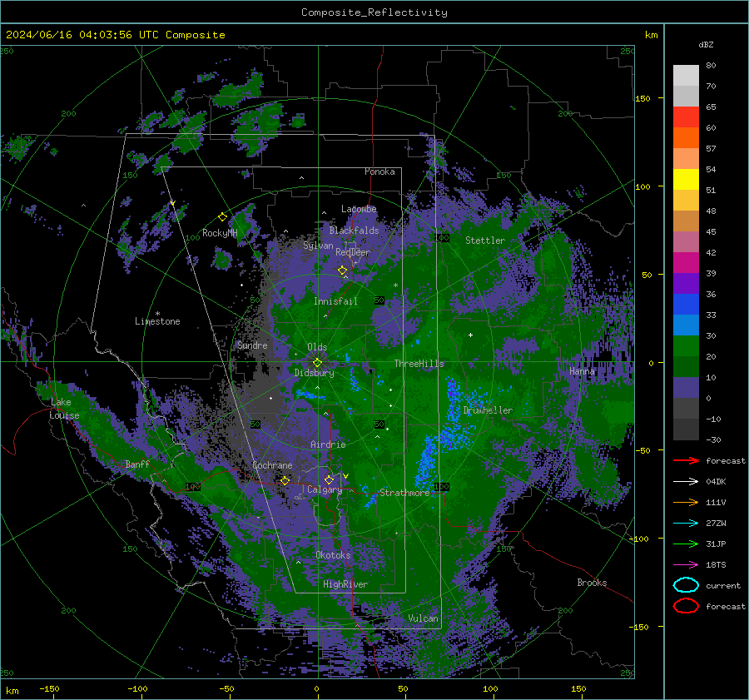749x700 pixels.
Task: Click the Hanna city label
Action: pyautogui.click(x=582, y=371)
